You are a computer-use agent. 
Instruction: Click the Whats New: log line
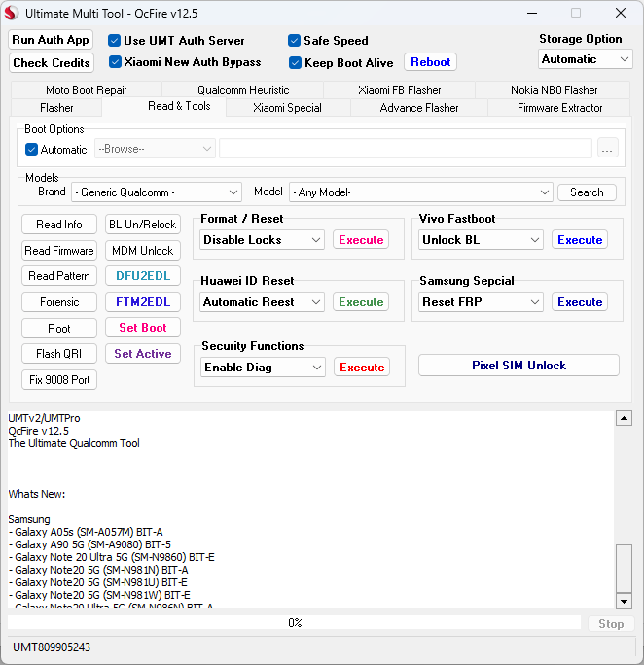point(37,494)
